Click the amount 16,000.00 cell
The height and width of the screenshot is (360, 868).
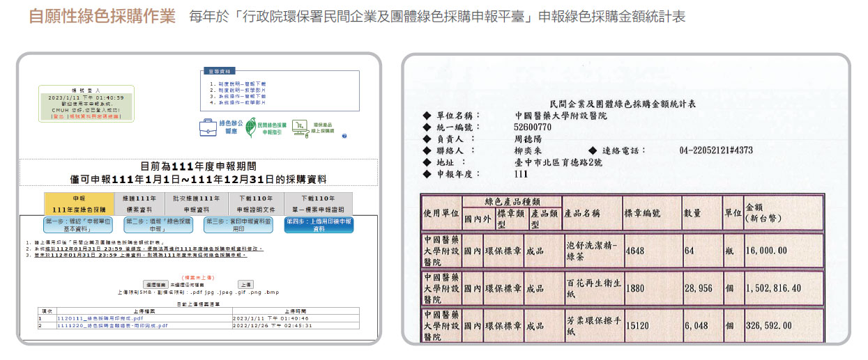pyautogui.click(x=783, y=251)
